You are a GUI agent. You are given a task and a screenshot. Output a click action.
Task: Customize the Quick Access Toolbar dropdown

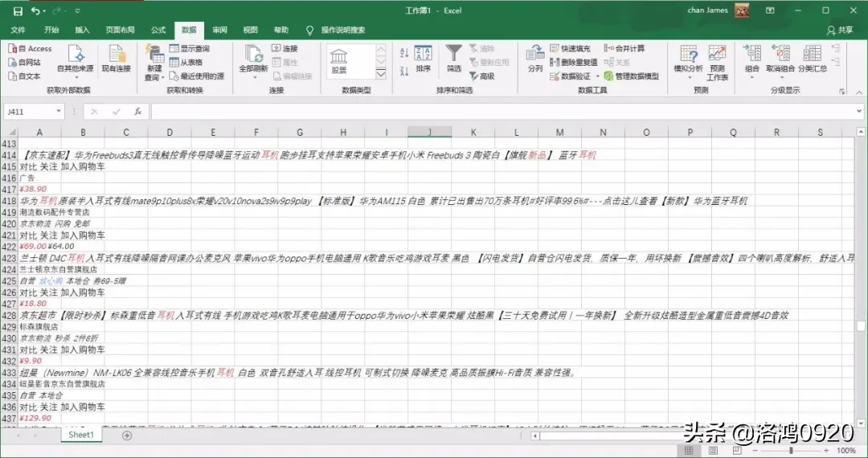click(x=77, y=10)
